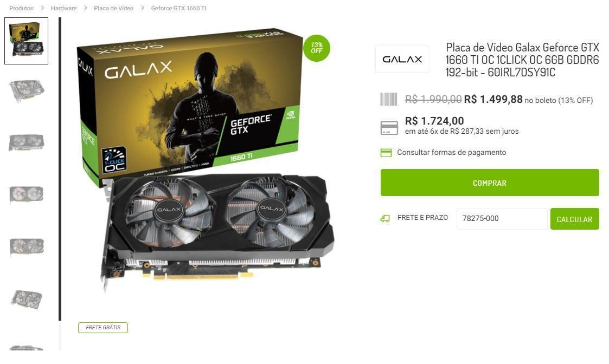The image size is (609, 364).
Task: Open the Placa de Vídeo breadcrumb
Action: 113,8
